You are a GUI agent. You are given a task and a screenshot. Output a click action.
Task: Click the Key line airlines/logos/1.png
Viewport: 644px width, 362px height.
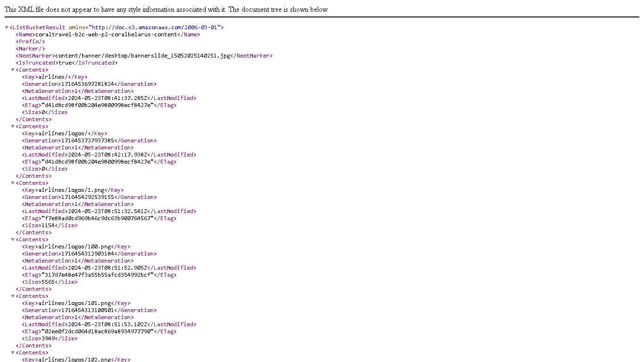pos(73,190)
